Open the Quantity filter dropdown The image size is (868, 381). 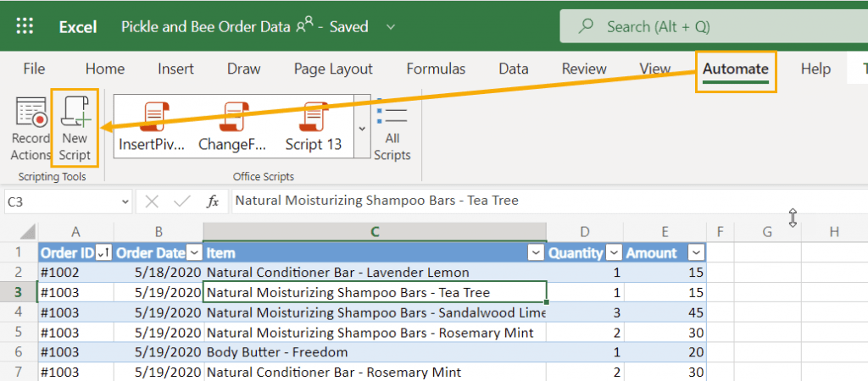pyautogui.click(x=614, y=252)
